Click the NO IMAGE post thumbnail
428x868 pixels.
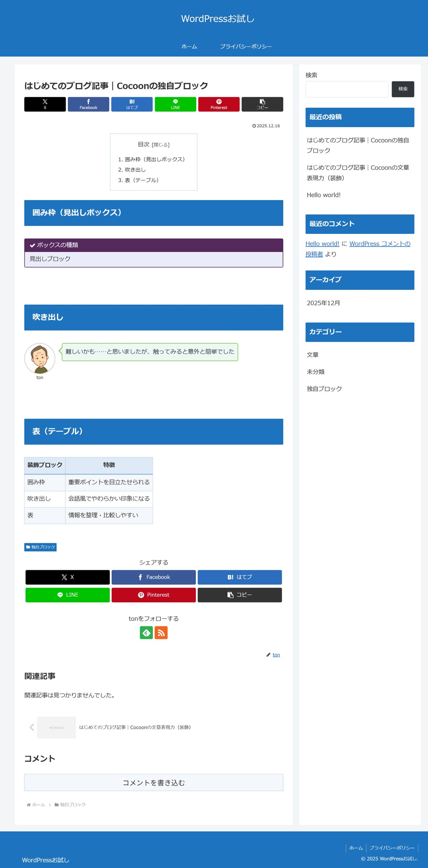point(56,727)
